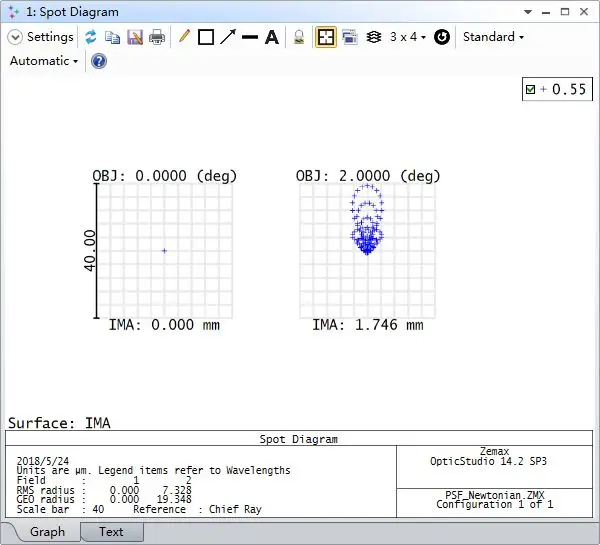The image size is (600, 545).
Task: Click the Spot Diagram window icon
Action: click(x=13, y=12)
